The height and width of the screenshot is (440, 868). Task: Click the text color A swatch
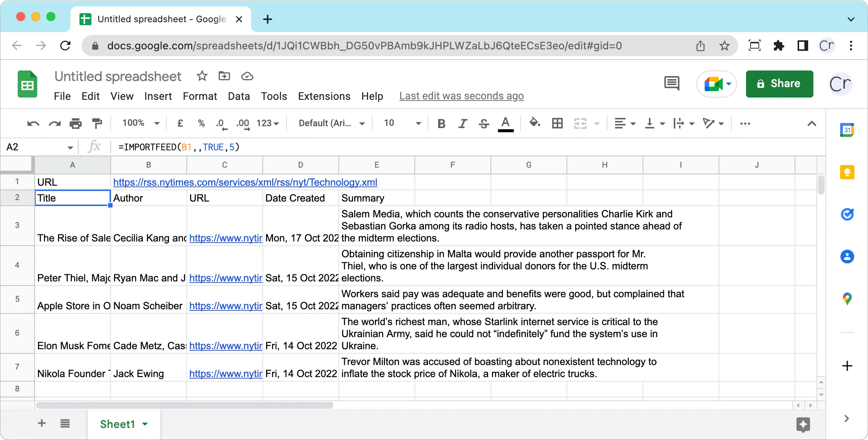click(506, 124)
